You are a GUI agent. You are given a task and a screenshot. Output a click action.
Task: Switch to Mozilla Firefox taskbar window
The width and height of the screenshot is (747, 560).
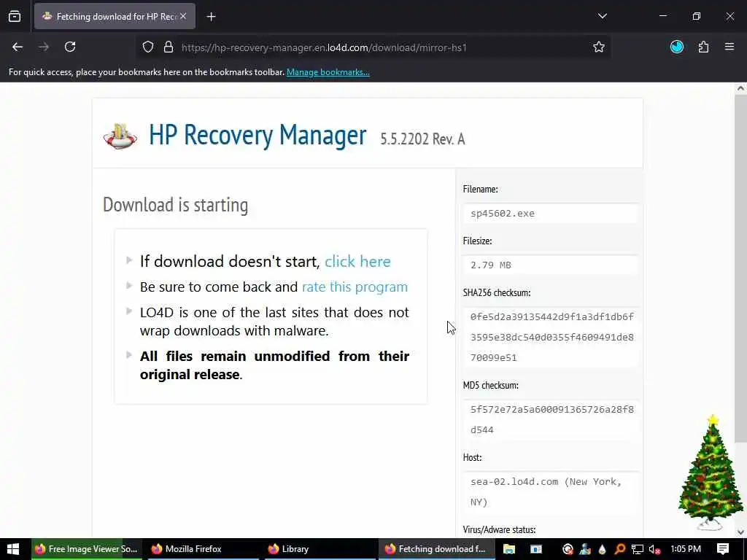[204, 549]
